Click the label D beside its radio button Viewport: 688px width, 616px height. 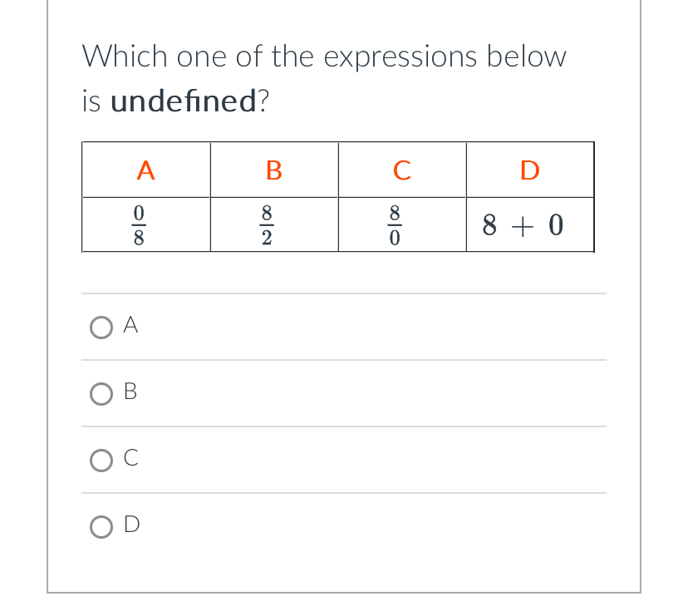pyautogui.click(x=130, y=525)
